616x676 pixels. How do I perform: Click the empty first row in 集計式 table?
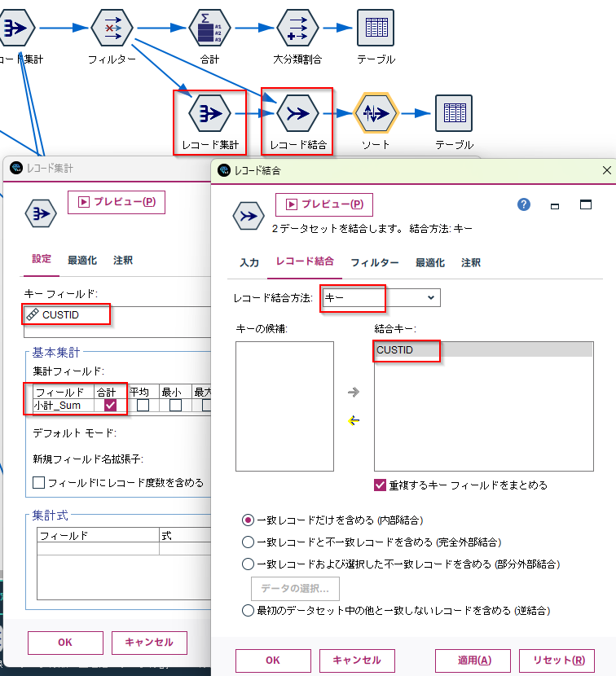pyautogui.click(x=124, y=548)
